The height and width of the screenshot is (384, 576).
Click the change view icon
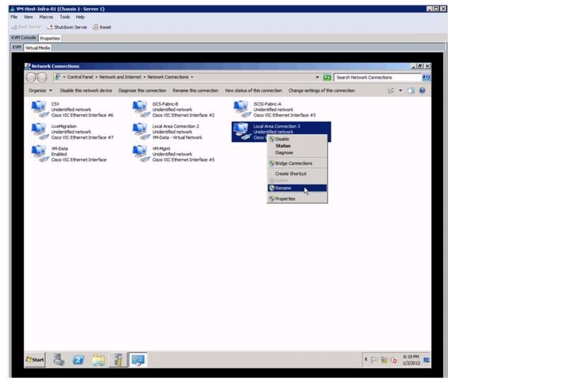[391, 90]
